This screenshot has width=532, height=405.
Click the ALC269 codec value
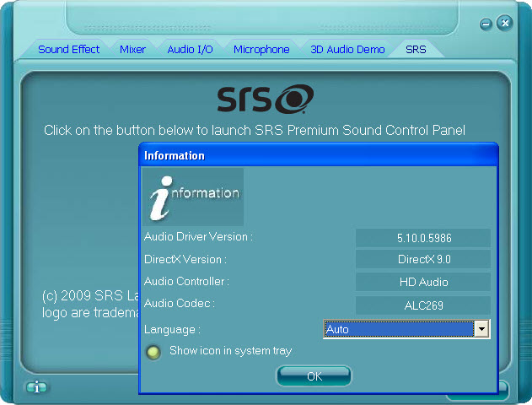tap(423, 305)
